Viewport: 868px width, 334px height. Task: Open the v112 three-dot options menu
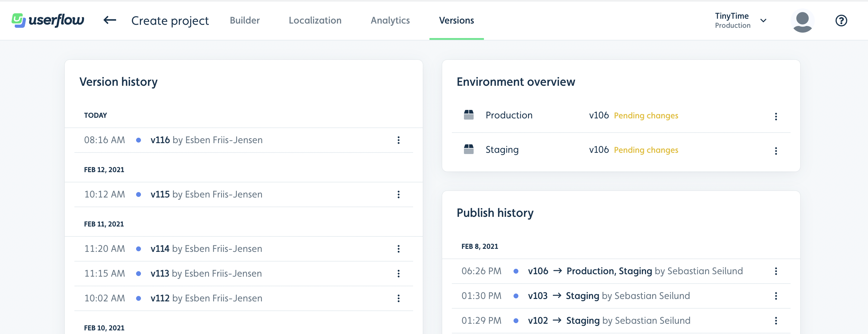click(x=398, y=298)
